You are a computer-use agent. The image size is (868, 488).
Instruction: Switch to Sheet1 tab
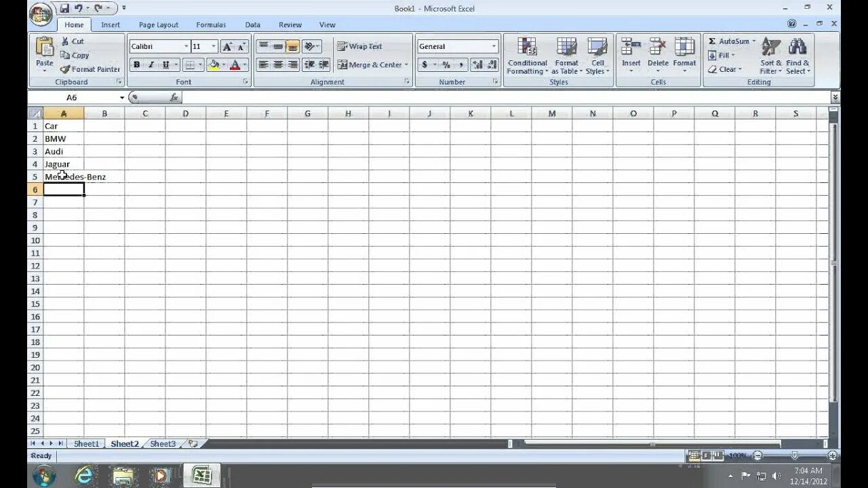[86, 444]
